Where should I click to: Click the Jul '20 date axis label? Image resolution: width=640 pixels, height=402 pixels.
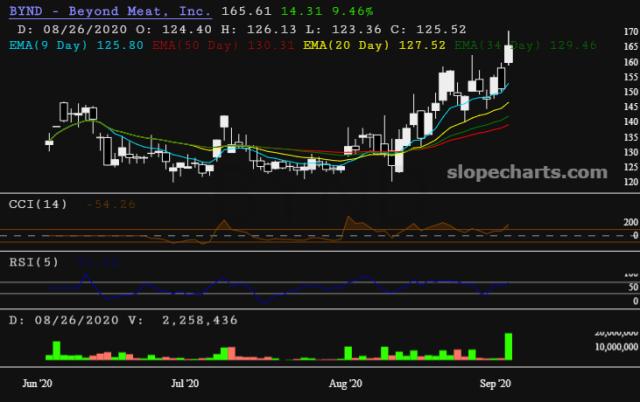(x=185, y=384)
